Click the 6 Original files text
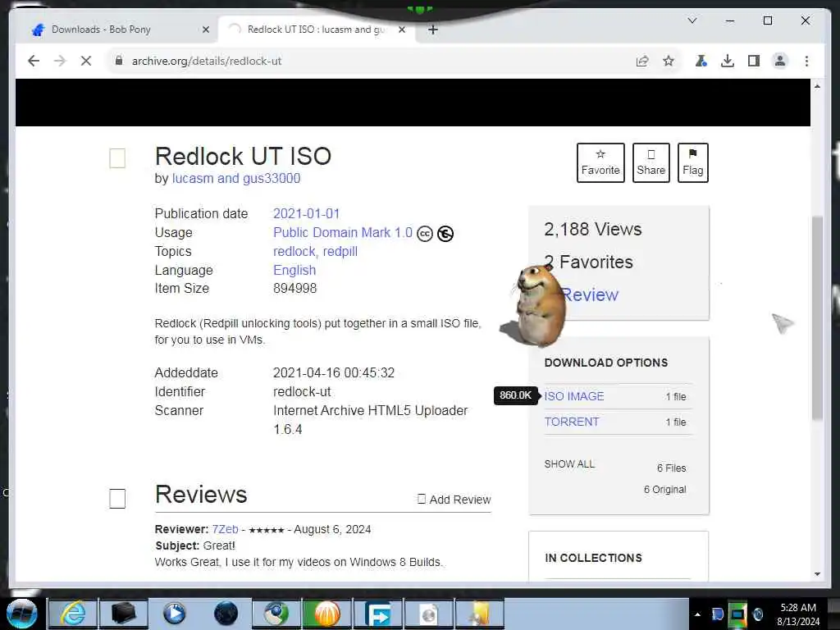Viewport: 840px width, 630px height. (x=664, y=490)
